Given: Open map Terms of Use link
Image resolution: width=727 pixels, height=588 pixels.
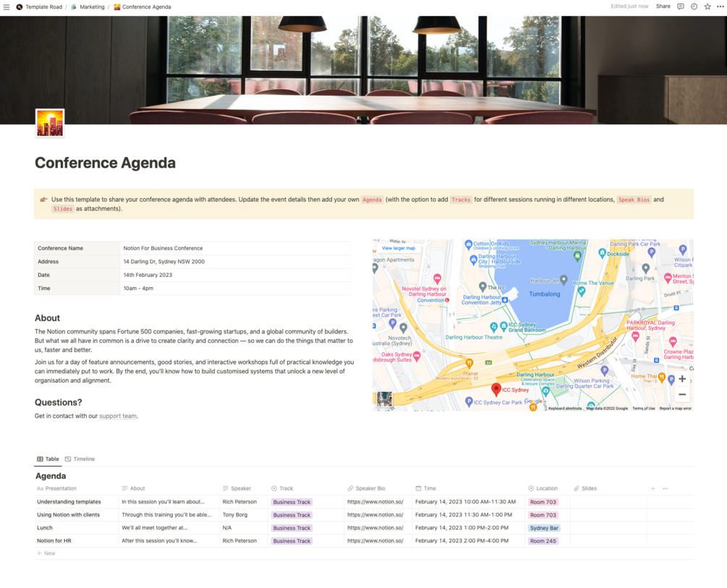Looking at the screenshot, I should click(644, 409).
